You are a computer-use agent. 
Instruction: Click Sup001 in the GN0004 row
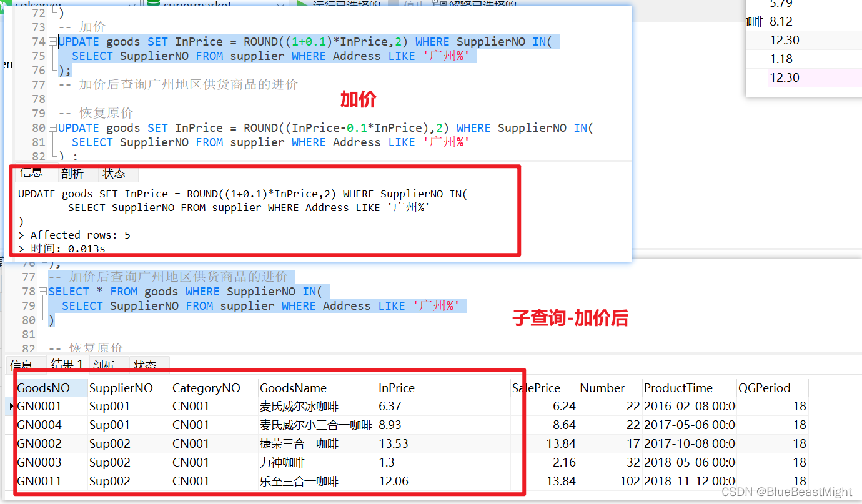click(x=129, y=425)
